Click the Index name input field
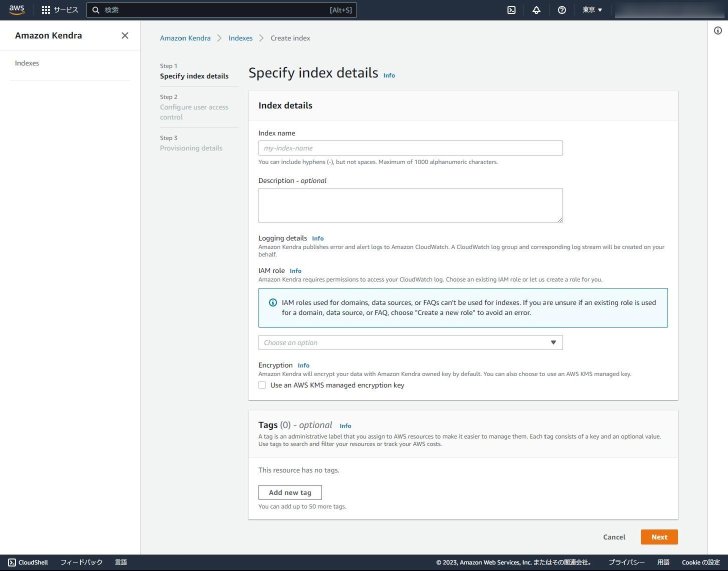This screenshot has width=728, height=571. tap(410, 148)
